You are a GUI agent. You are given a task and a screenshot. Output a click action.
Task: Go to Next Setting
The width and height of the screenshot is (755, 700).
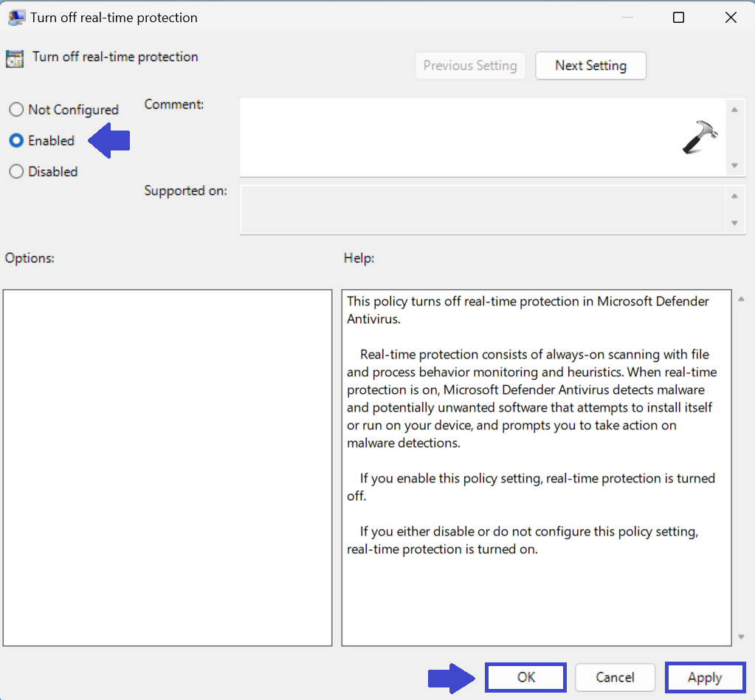click(x=590, y=66)
